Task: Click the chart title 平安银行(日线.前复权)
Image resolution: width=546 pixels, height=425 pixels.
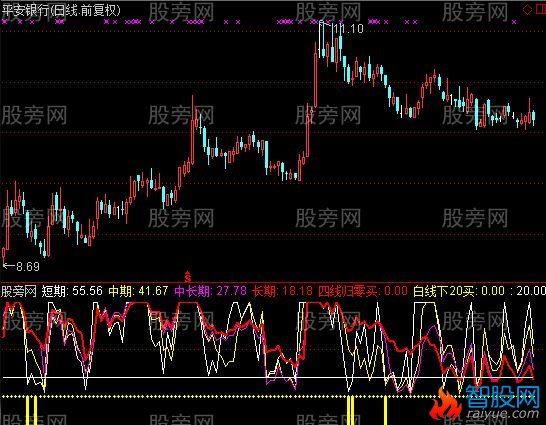Action: 61,10
